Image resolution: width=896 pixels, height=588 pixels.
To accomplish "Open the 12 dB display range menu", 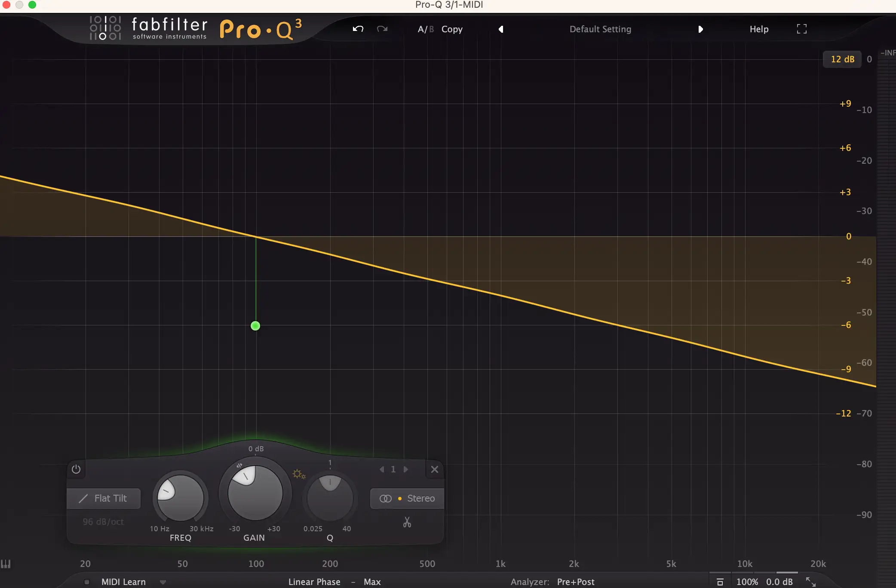I will click(842, 59).
